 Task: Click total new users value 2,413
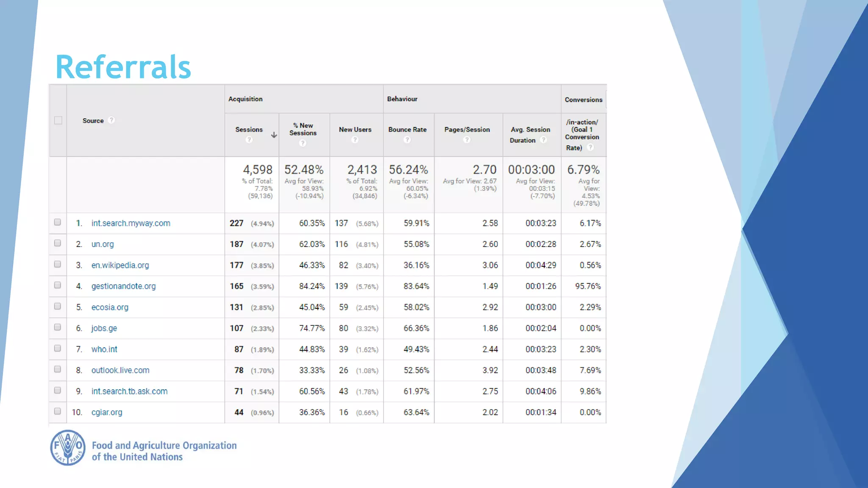[x=362, y=170]
